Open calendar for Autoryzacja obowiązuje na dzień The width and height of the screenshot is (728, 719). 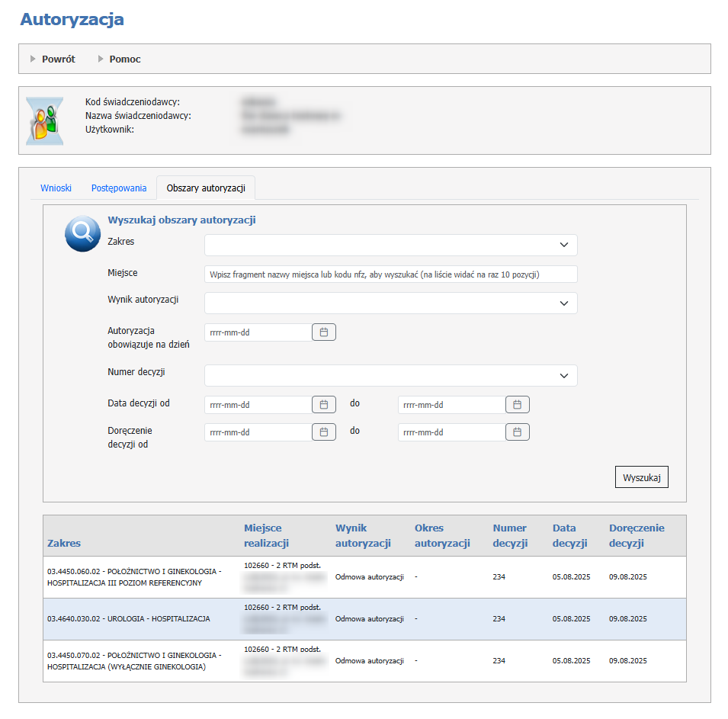tap(323, 332)
